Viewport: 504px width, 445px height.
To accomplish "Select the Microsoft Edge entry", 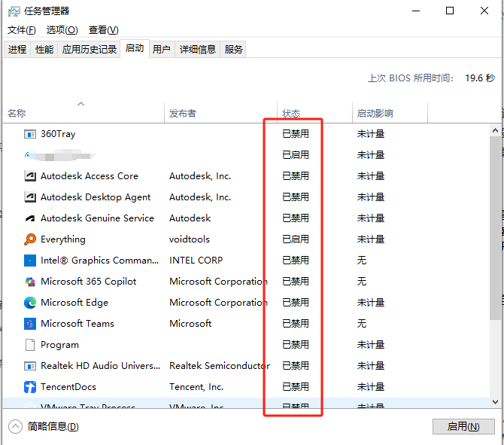I will pos(74,303).
